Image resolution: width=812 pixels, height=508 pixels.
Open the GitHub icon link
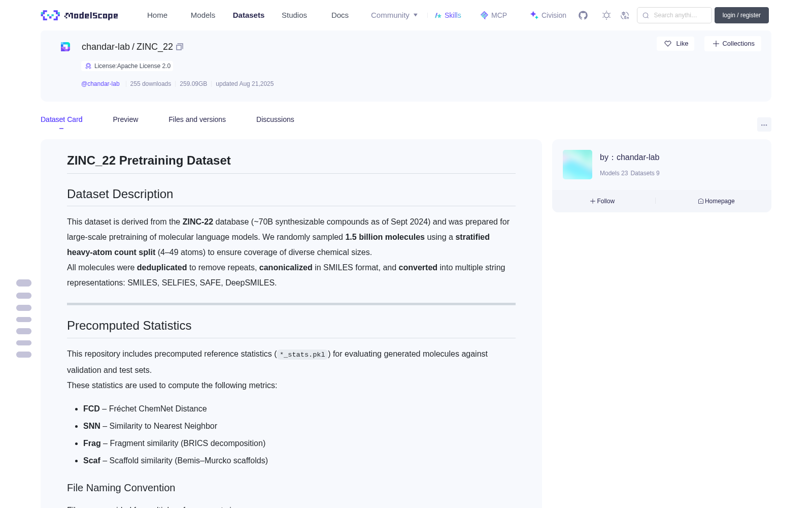click(x=583, y=15)
